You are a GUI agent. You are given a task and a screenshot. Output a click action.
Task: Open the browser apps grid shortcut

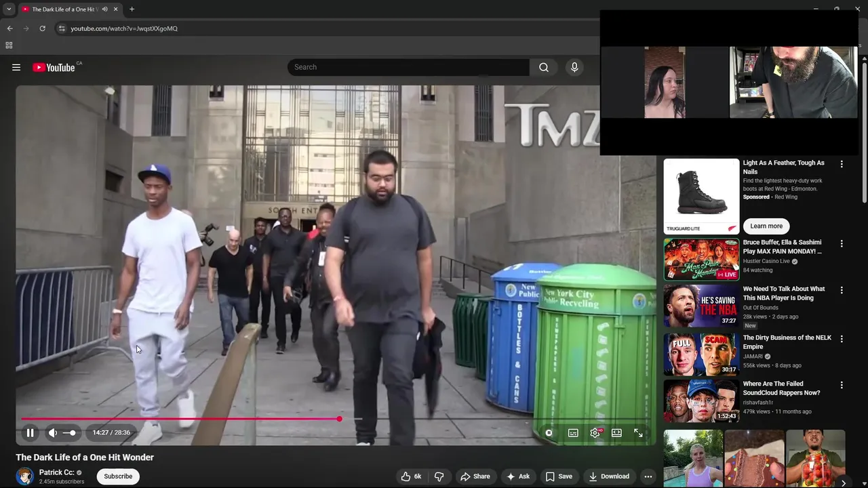9,45
